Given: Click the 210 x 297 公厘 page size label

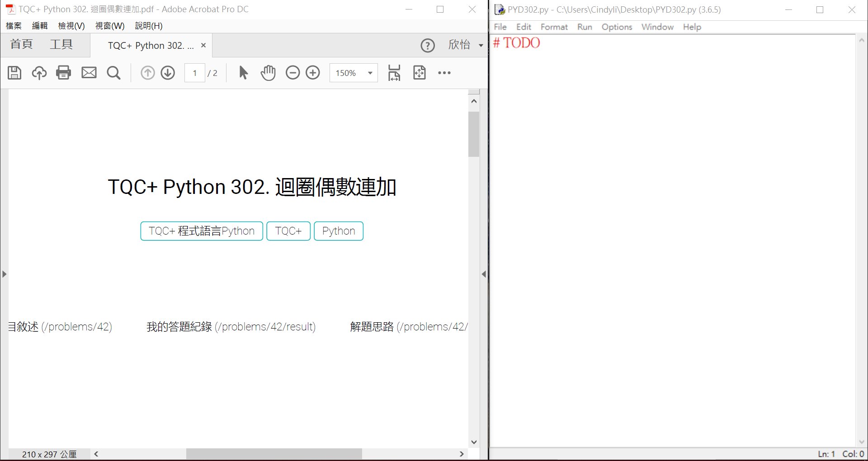Looking at the screenshot, I should pyautogui.click(x=49, y=454).
